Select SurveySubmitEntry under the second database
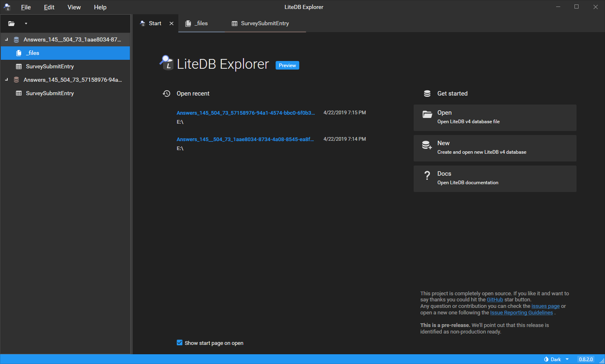 [x=65, y=93]
